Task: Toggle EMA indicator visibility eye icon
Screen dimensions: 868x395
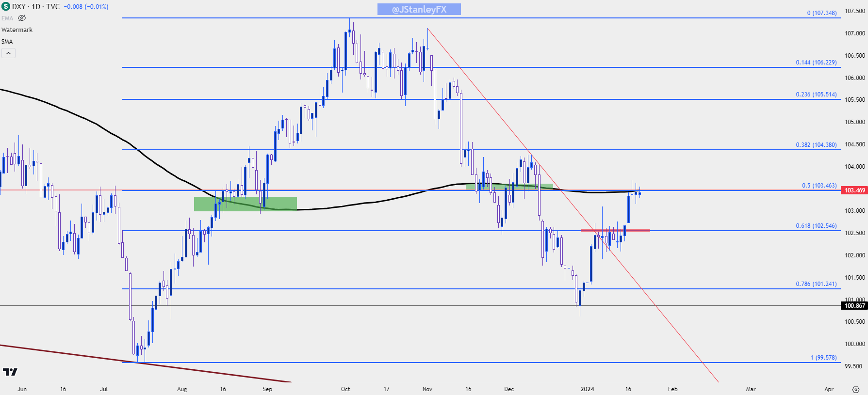Action: click(22, 18)
